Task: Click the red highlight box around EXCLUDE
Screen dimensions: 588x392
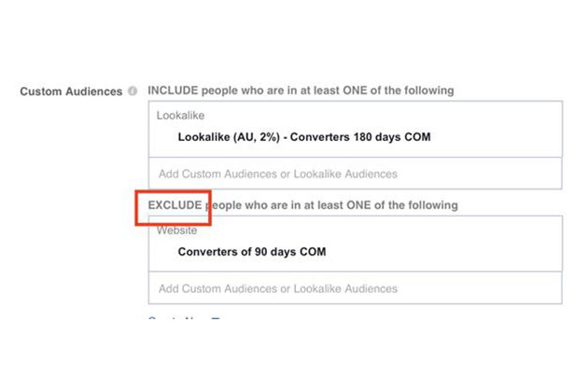Action: point(174,208)
